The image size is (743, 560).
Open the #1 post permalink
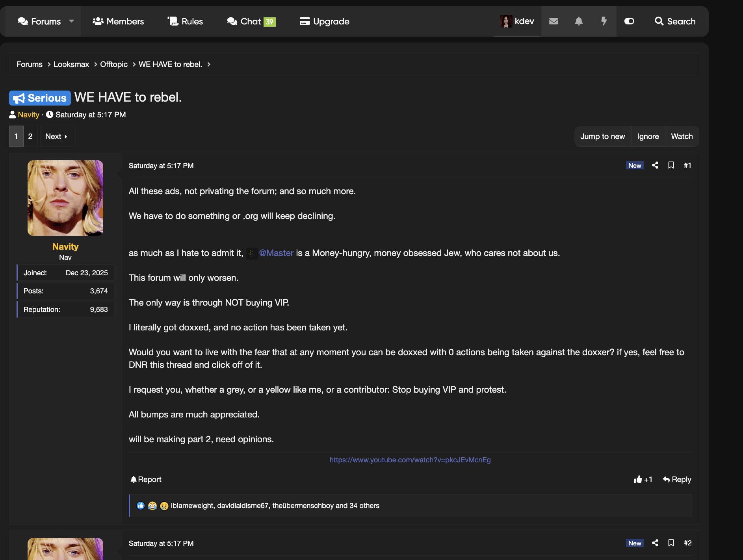tap(687, 165)
